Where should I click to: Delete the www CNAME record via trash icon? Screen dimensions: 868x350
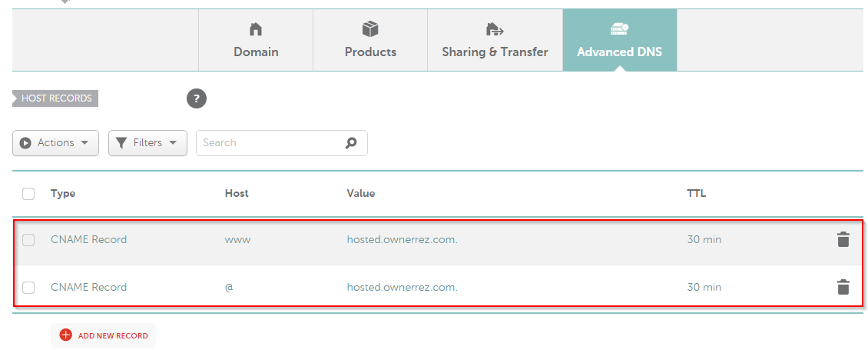pyautogui.click(x=843, y=240)
